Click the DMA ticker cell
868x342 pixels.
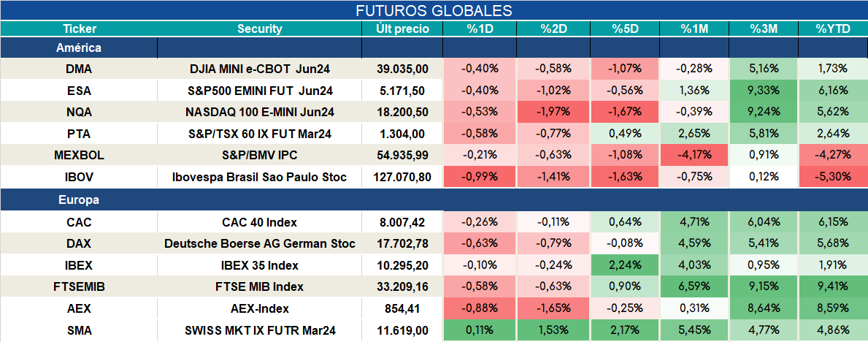click(79, 69)
